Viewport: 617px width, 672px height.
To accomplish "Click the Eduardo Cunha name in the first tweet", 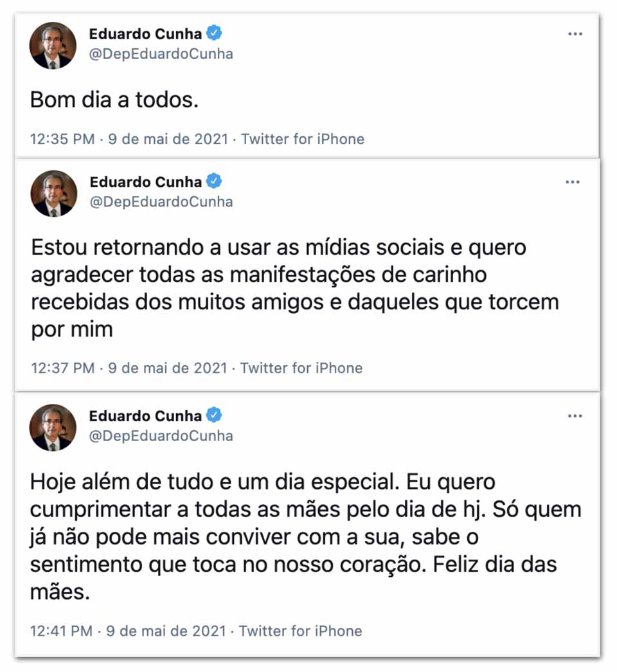I will 146,34.
